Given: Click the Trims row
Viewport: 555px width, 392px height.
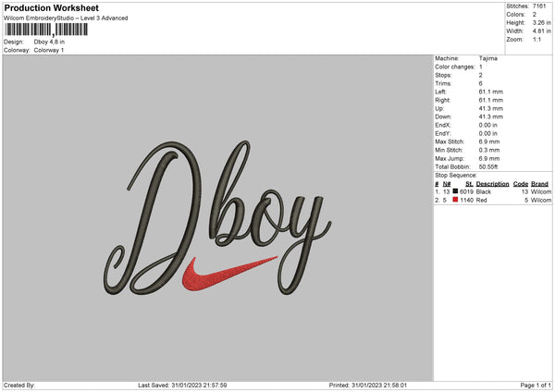Looking at the screenshot, I should point(459,83).
